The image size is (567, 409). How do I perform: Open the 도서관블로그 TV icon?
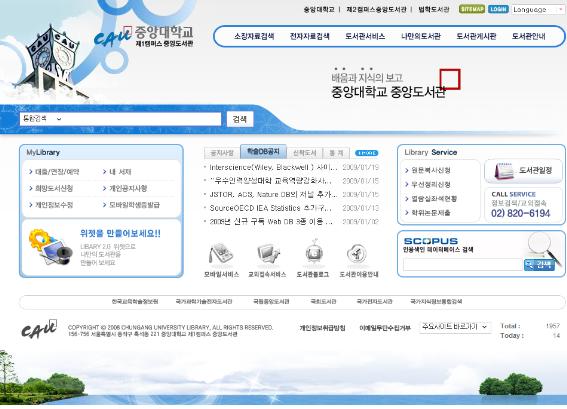pyautogui.click(x=314, y=252)
